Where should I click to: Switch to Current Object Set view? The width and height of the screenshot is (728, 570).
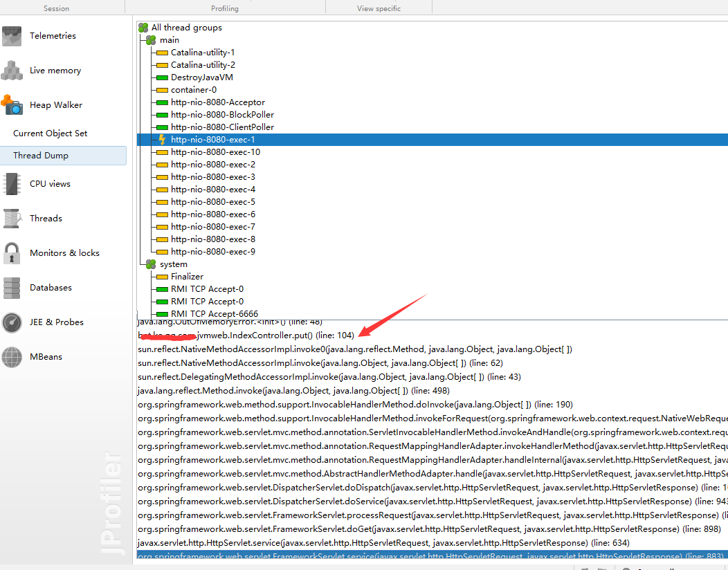click(x=50, y=134)
